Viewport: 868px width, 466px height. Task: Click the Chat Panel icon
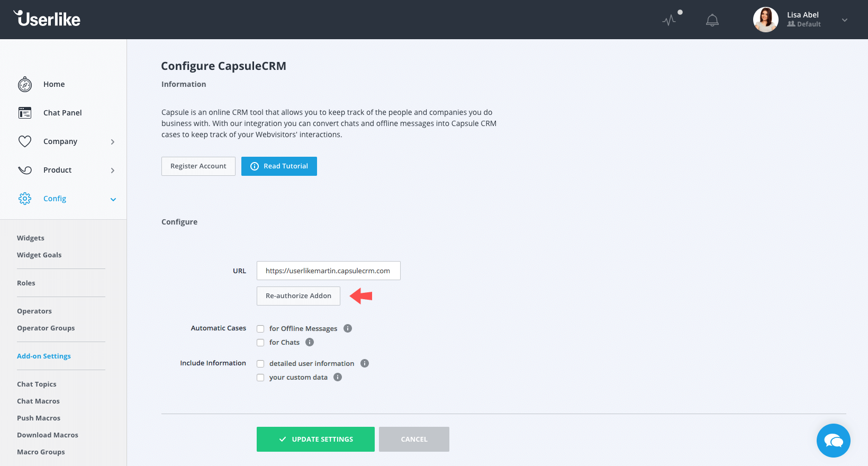tap(25, 113)
